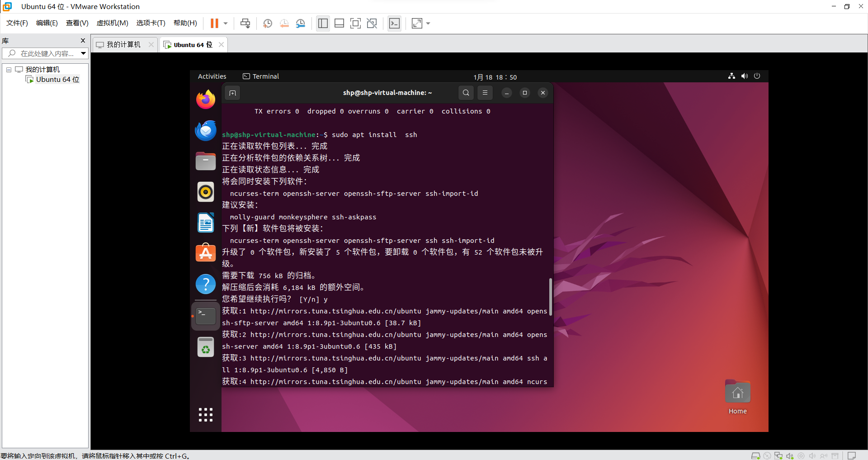The height and width of the screenshot is (460, 868).
Task: Click the network adapter status icon
Action: point(778,455)
